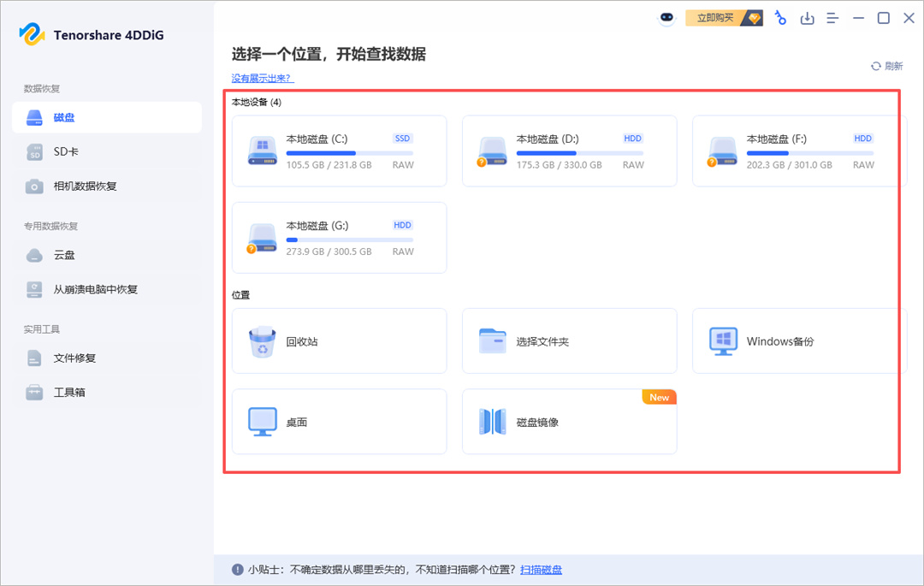
Task: Open 从崩溃电脑中恢复 in the sidebar
Action: coord(107,289)
